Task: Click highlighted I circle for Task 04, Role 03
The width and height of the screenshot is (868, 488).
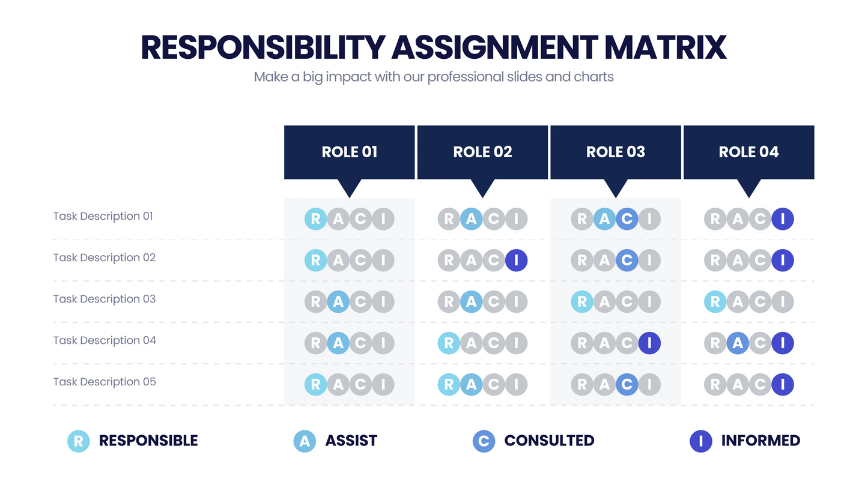Action: click(x=649, y=343)
